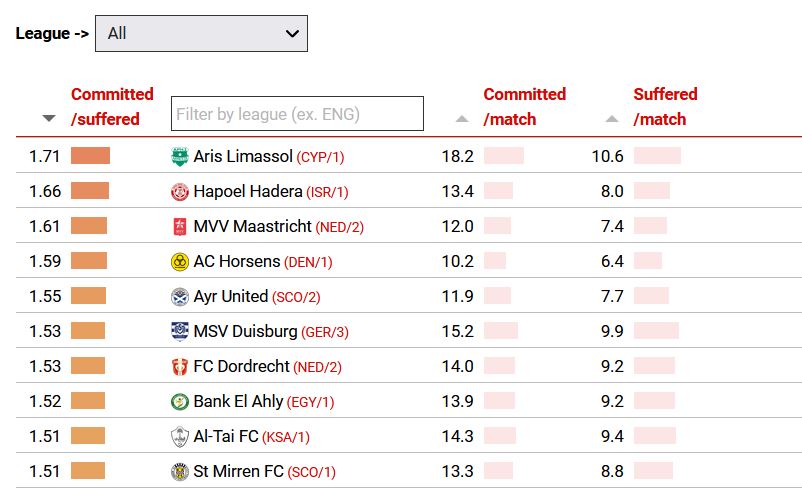Click the orange ratio bar for Aris Limassol
The image size is (802, 491).
pos(91,155)
